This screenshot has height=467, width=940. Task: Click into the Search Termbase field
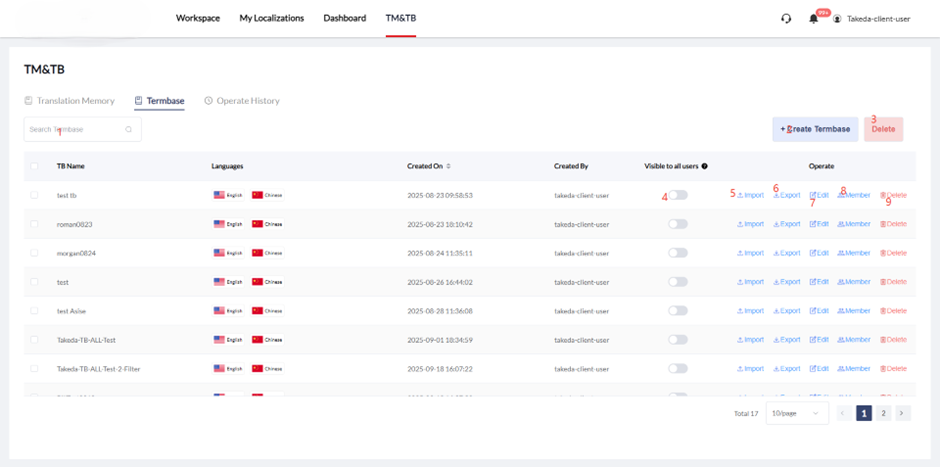pos(75,129)
